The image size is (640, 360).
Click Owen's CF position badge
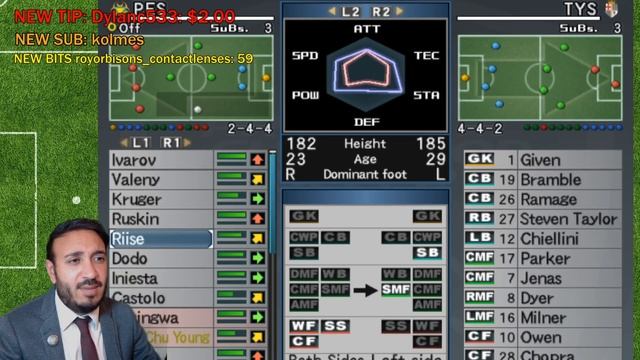click(480, 336)
